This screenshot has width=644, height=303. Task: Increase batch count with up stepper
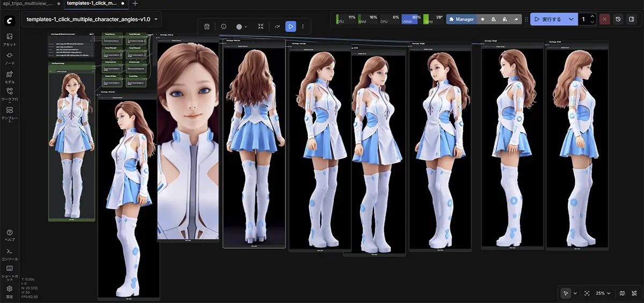[x=591, y=16]
